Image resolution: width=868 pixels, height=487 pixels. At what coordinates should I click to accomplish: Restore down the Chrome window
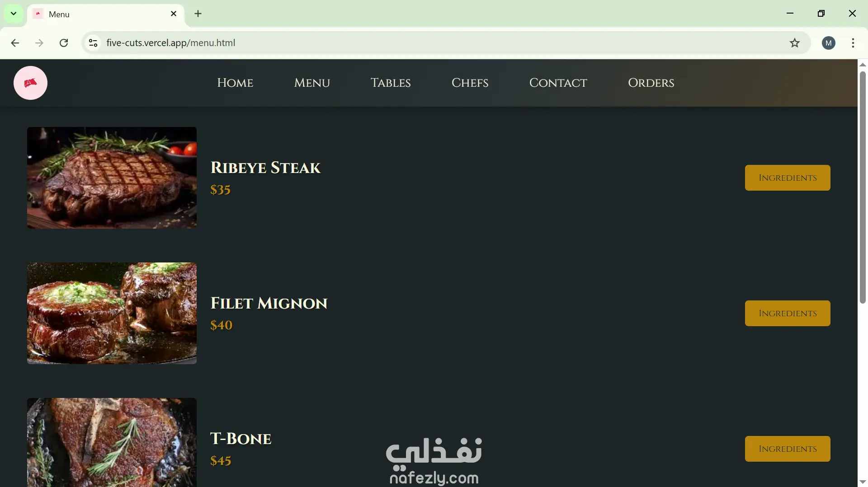pos(821,14)
